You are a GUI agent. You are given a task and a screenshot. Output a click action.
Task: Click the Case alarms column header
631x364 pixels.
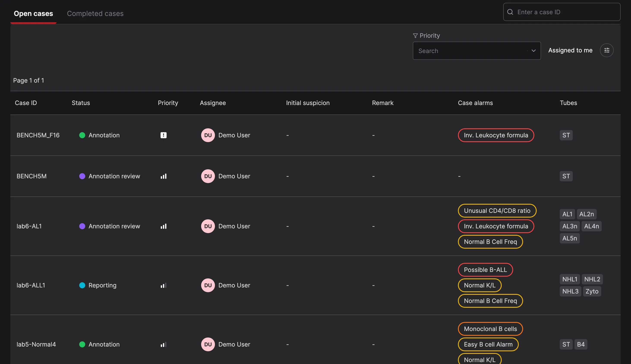click(x=475, y=103)
